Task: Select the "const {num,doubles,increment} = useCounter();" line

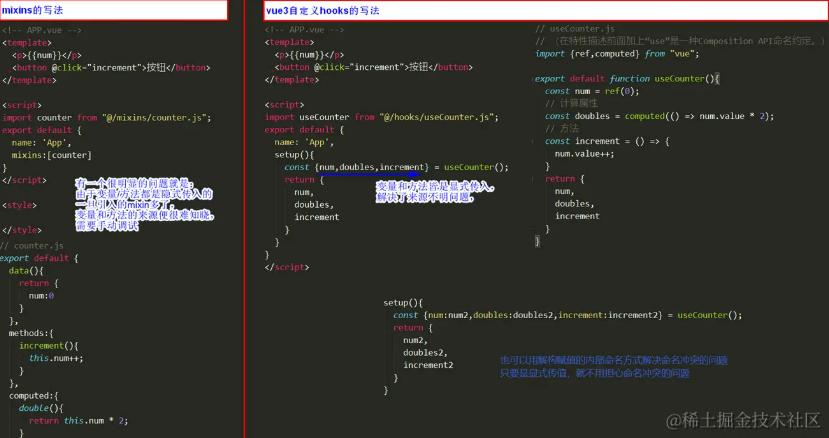Action: 397,167
